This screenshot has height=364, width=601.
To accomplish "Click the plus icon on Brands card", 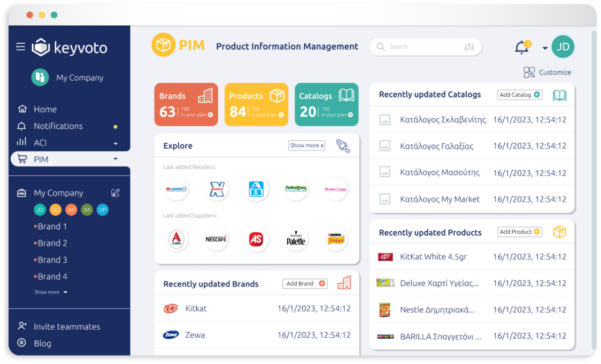I will coord(210,114).
